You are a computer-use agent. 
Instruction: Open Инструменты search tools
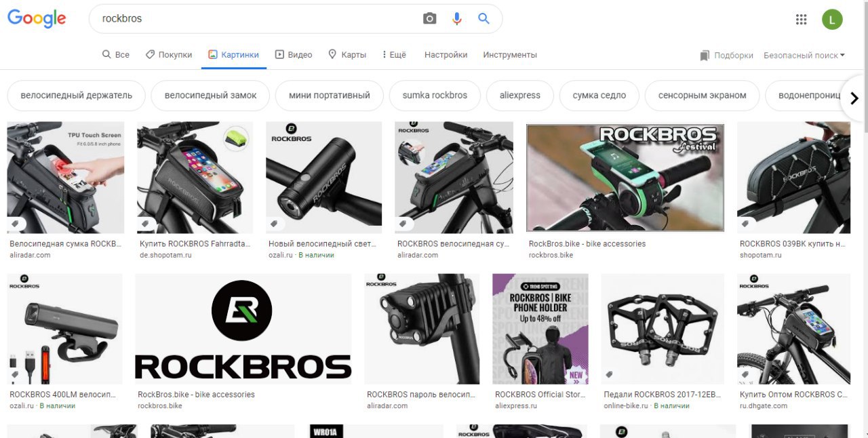510,55
